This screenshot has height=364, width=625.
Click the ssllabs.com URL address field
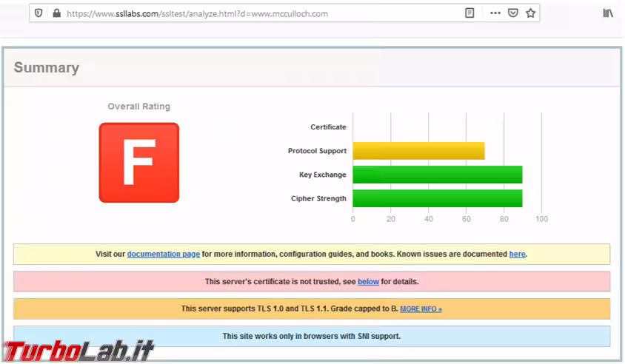[222, 13]
